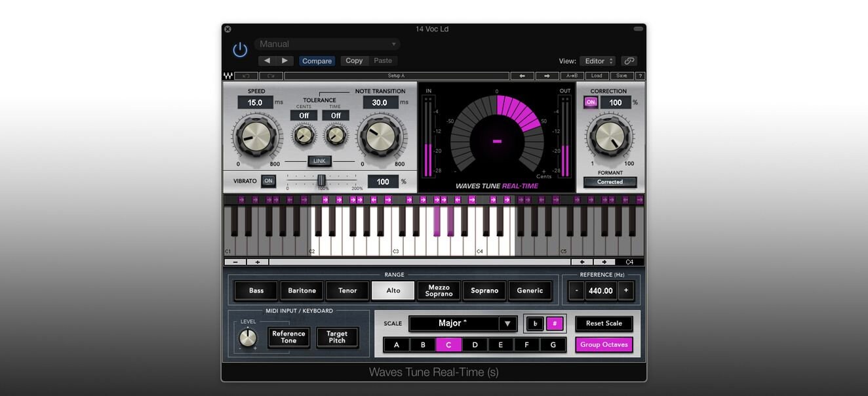Toggle Group Octaves button

click(x=604, y=344)
